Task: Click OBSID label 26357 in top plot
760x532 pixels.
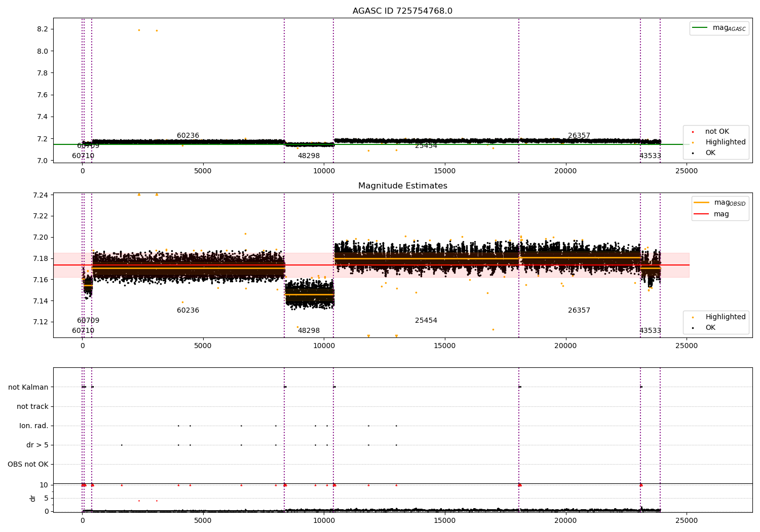Action: pyautogui.click(x=579, y=136)
